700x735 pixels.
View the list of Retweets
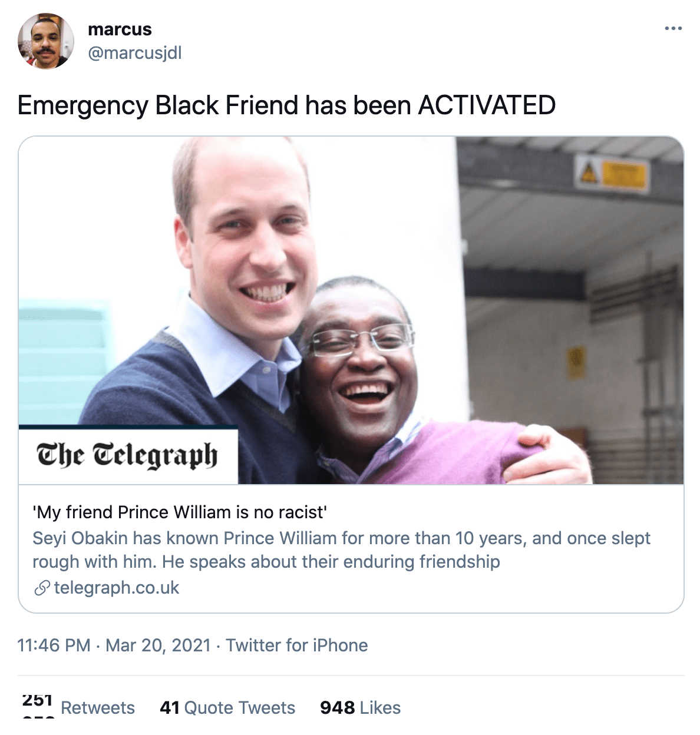80,707
